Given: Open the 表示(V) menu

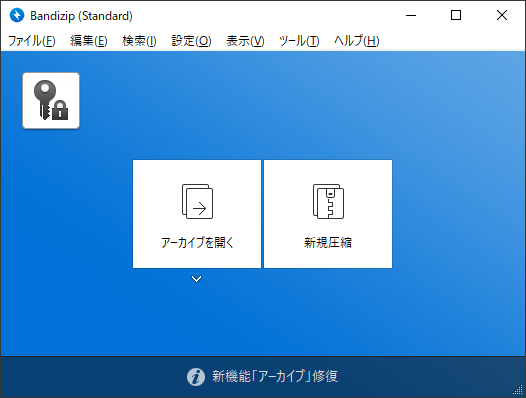Looking at the screenshot, I should point(245,41).
